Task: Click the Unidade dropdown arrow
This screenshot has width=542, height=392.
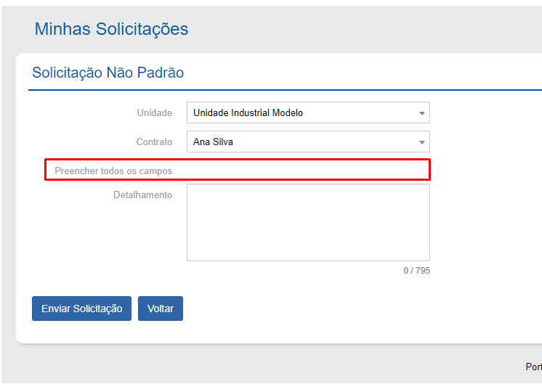Action: click(x=421, y=113)
